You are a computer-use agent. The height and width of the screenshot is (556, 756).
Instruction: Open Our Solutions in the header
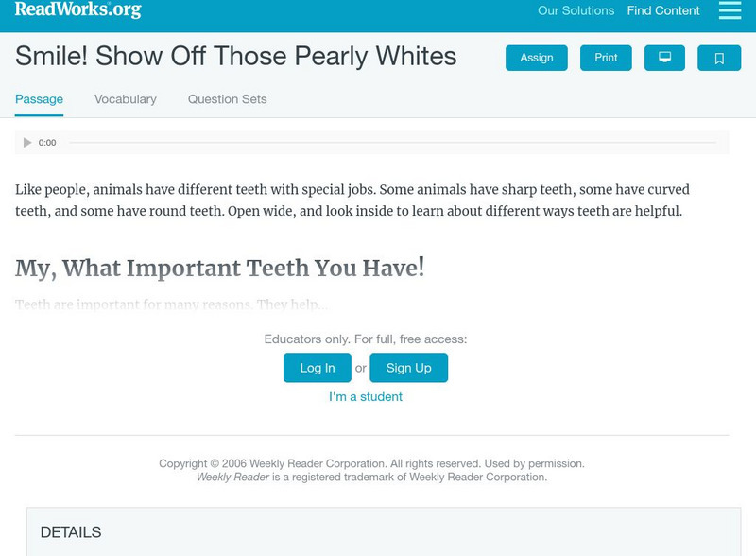(x=576, y=11)
